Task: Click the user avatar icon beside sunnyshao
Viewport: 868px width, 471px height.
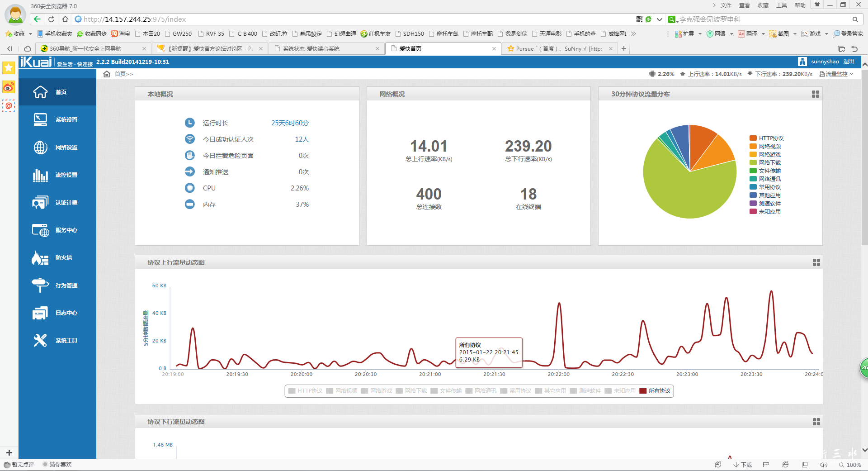Action: [x=802, y=62]
